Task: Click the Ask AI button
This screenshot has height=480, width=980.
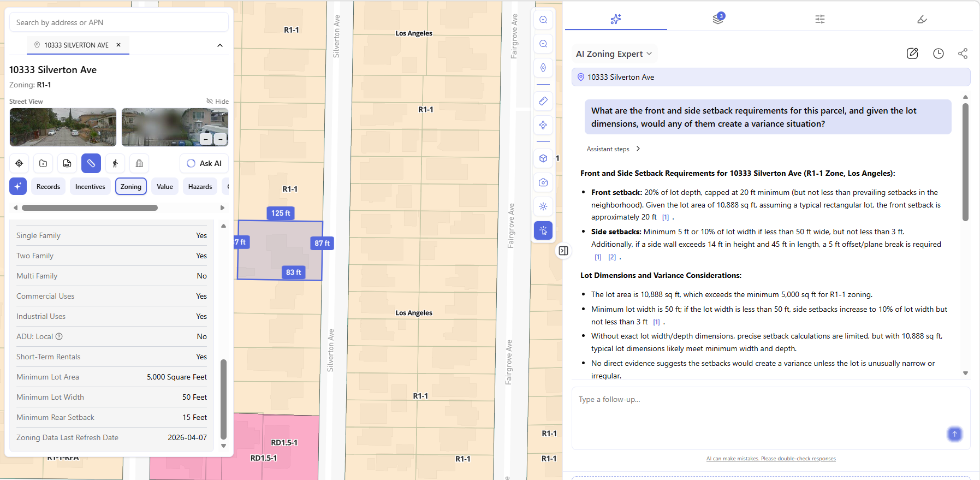Action: [204, 163]
